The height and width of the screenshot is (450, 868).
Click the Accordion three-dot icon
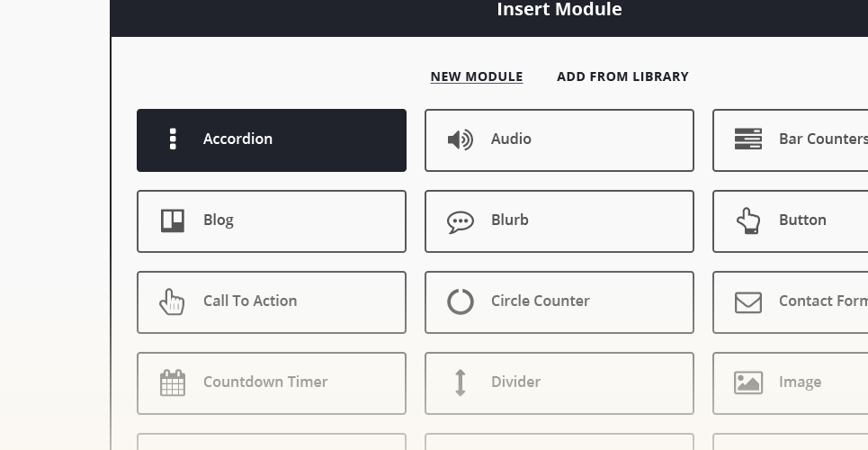click(173, 139)
